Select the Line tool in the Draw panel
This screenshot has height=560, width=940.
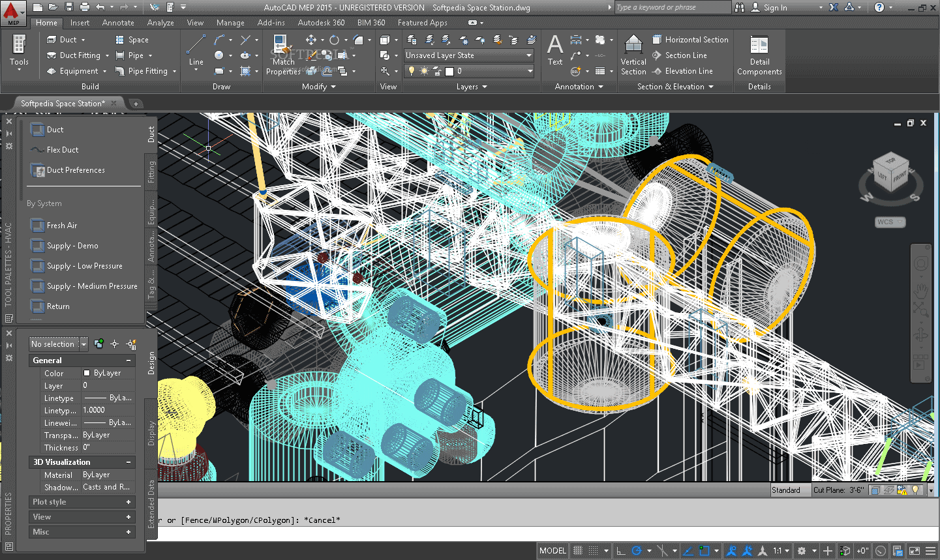coord(196,46)
